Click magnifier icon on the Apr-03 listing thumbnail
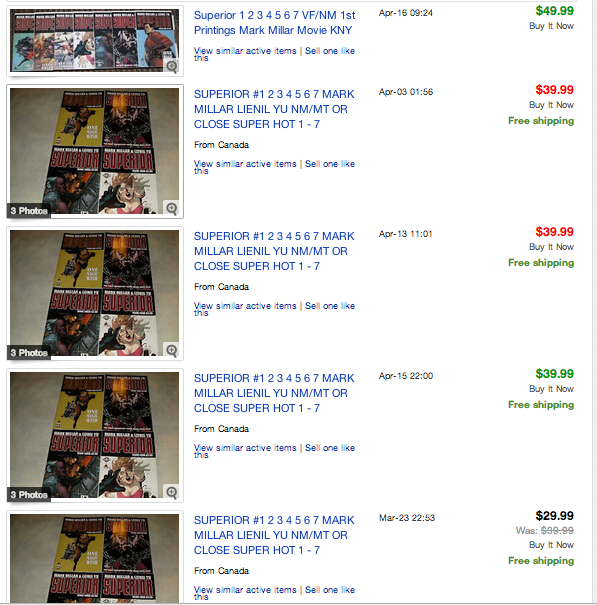Screen dimensions: 597x605 pyautogui.click(x=172, y=208)
